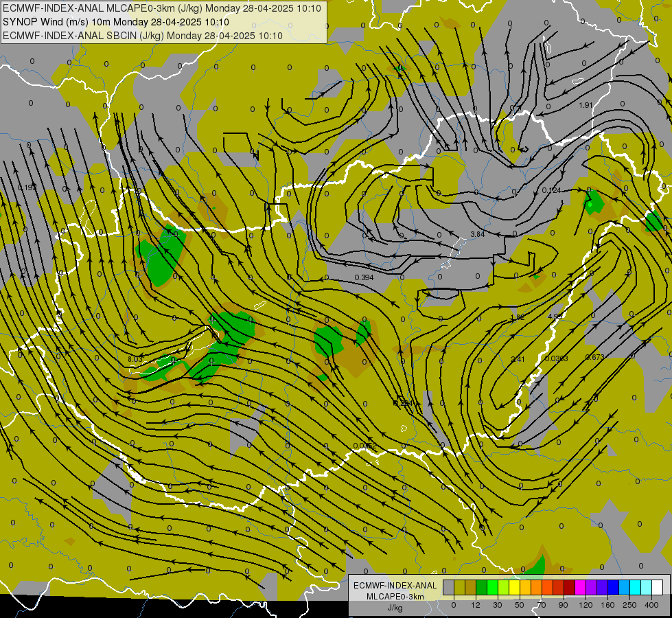
Task: Click the 8.03 value on the map
Action: click(135, 359)
